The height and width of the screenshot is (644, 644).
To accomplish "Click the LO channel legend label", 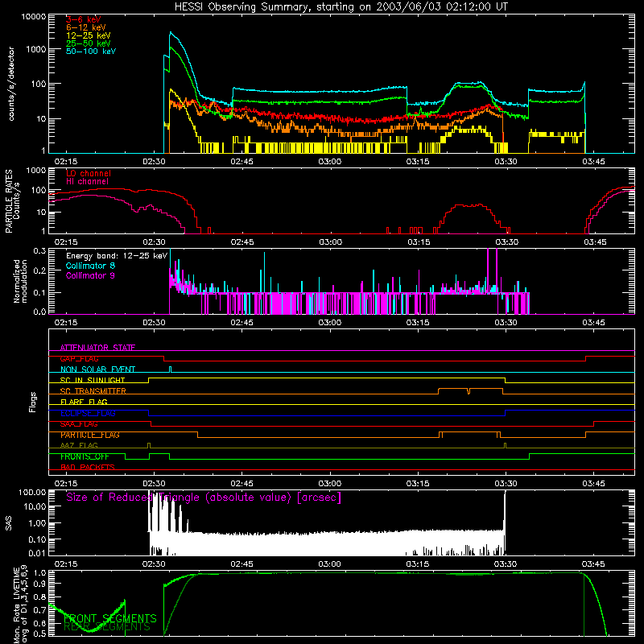I will point(89,173).
